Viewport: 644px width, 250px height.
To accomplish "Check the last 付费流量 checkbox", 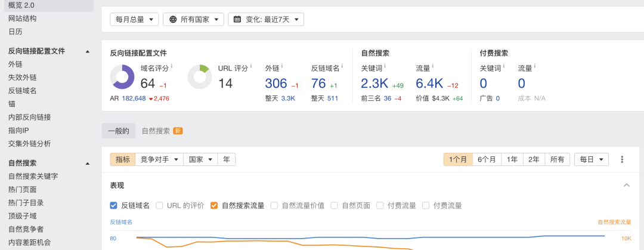I will 426,206.
